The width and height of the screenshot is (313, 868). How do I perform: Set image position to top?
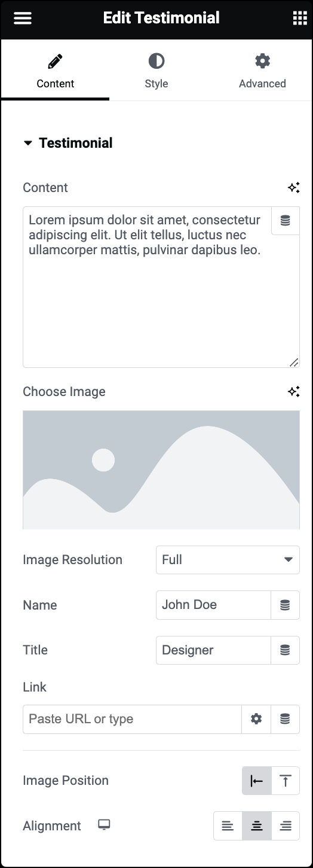[x=286, y=781]
